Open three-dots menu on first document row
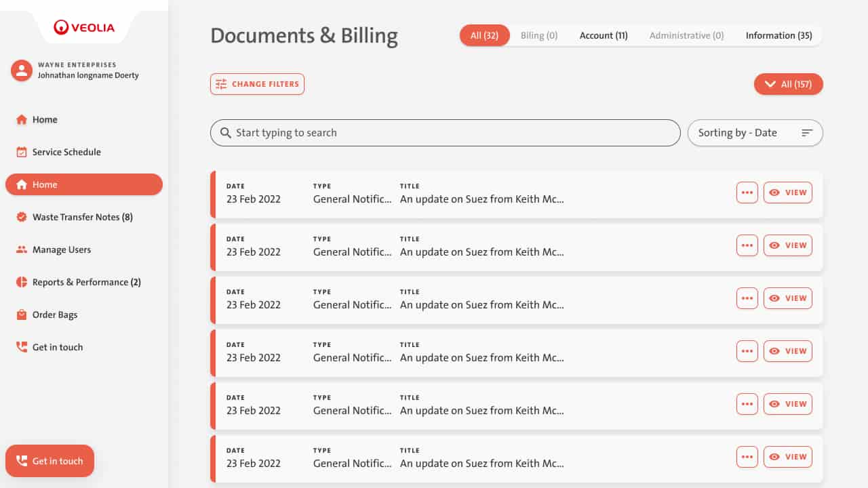Viewport: 868px width, 488px height. tap(747, 192)
